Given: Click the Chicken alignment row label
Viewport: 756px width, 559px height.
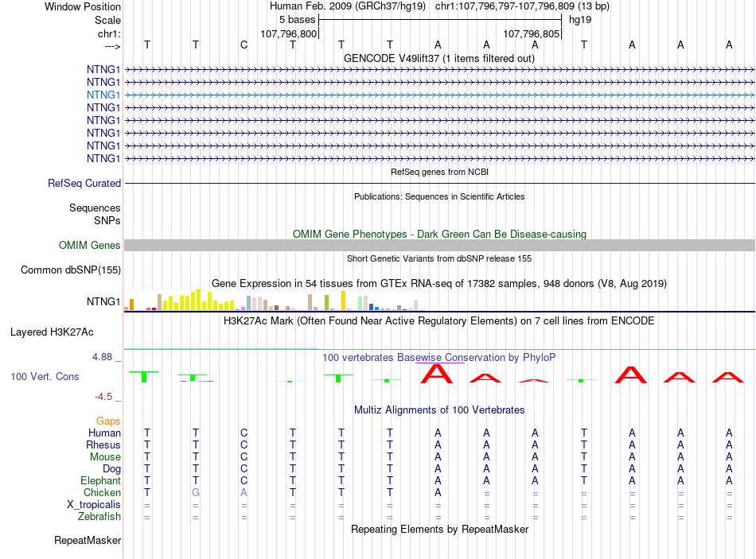Looking at the screenshot, I should [x=102, y=492].
